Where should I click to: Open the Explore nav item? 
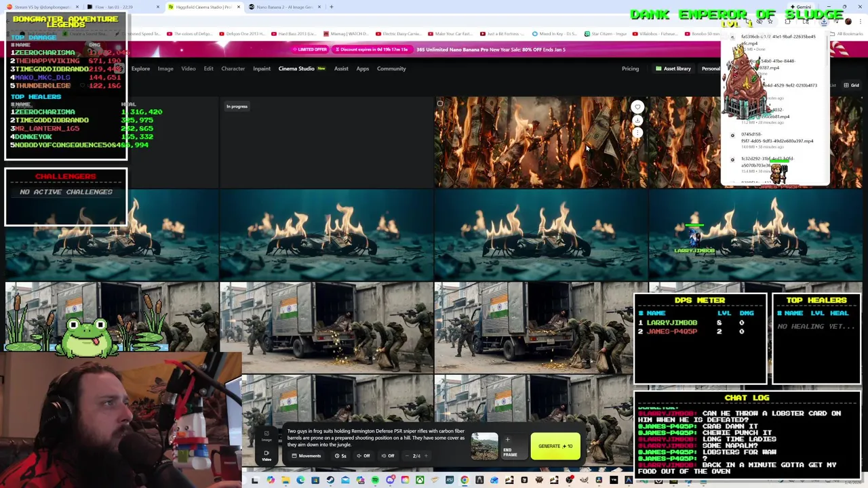[140, 68]
